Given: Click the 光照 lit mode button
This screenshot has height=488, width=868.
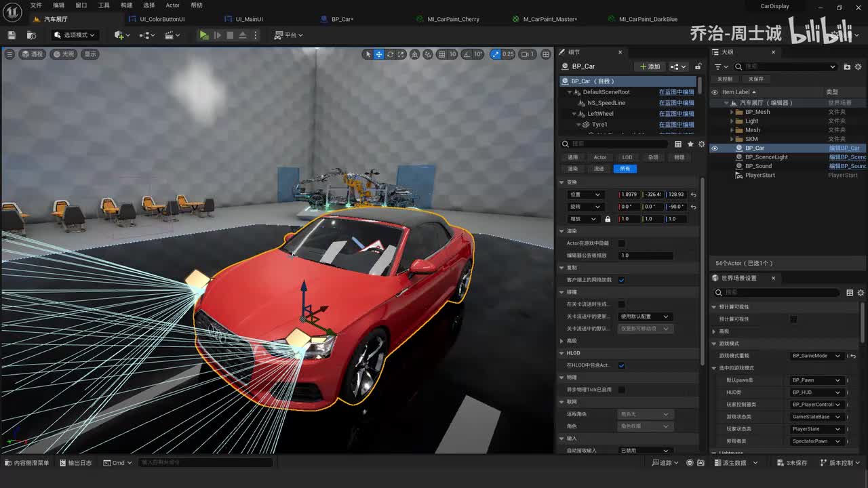Looking at the screenshot, I should (x=64, y=54).
